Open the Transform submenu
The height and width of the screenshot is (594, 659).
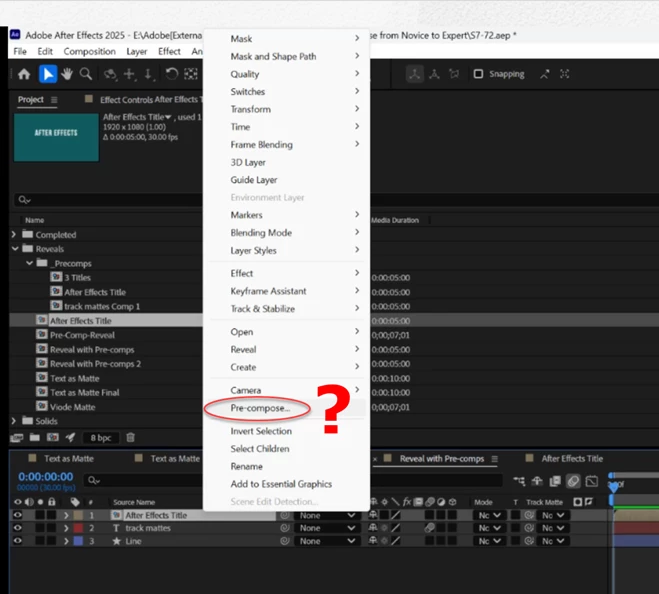coord(286,109)
